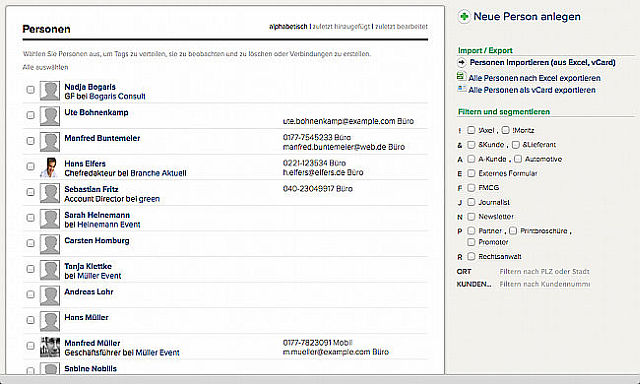Click the Alle auswählen link
Screen dimensions: 640x384
[45, 67]
